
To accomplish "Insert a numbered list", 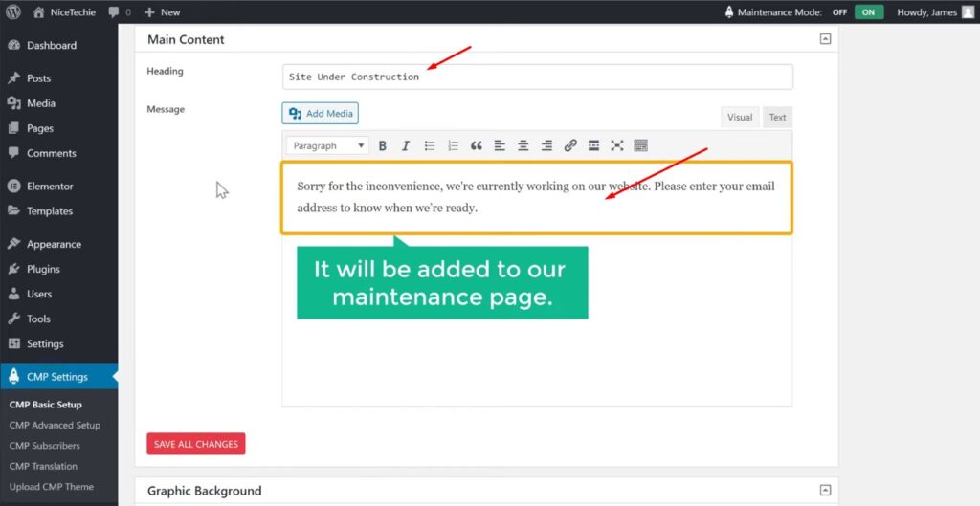I will pos(453,145).
